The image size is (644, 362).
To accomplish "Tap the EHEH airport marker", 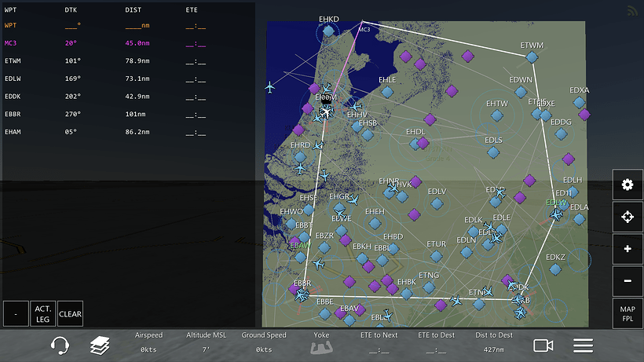I will [375, 224].
